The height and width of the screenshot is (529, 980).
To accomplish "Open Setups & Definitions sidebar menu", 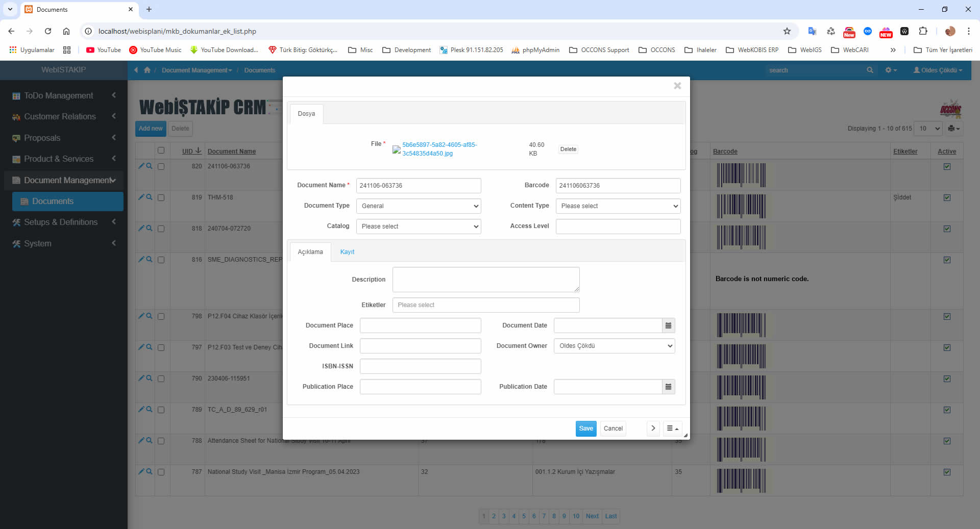I will (64, 222).
